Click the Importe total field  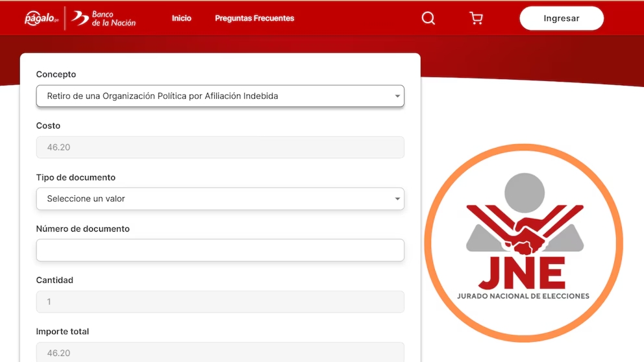(220, 352)
